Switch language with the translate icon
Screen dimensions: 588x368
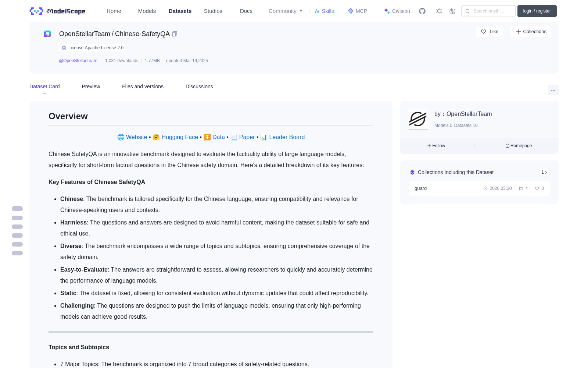pyautogui.click(x=453, y=11)
